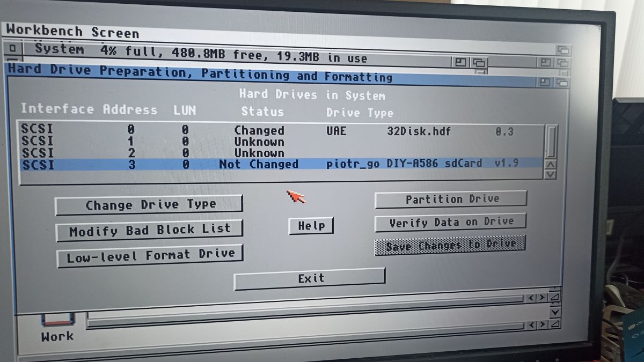Viewport: 644px width, 362px height.
Task: Click the Address column header
Action: point(130,110)
